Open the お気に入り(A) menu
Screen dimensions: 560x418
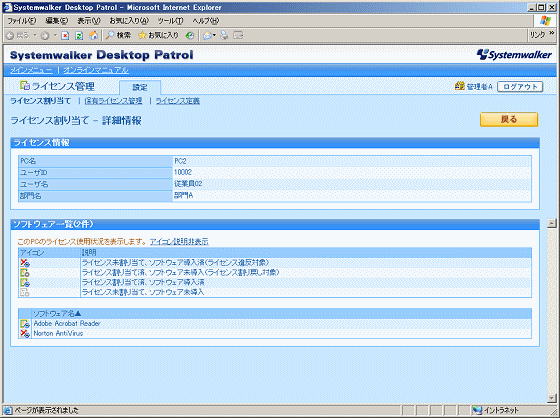click(x=129, y=21)
